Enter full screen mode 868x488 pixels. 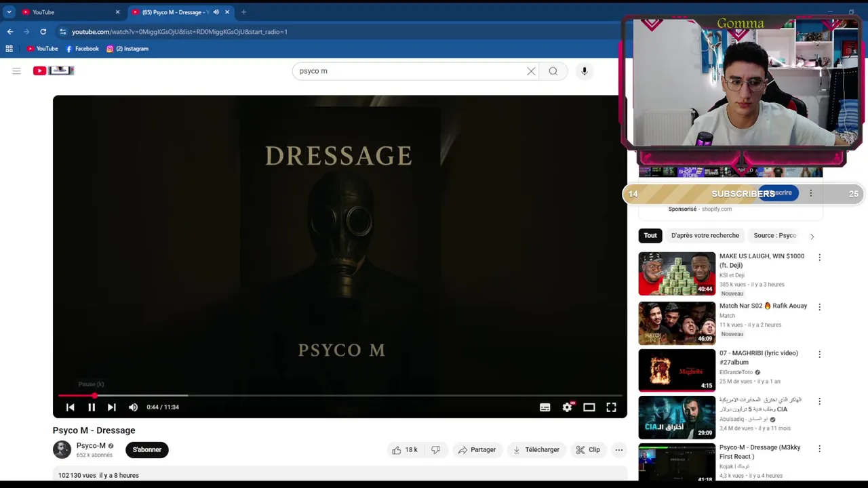coord(611,407)
